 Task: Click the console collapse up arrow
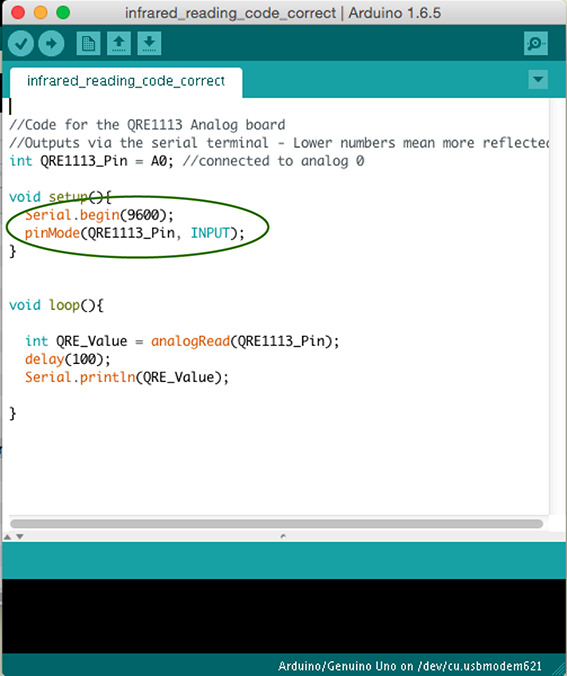click(x=7, y=537)
